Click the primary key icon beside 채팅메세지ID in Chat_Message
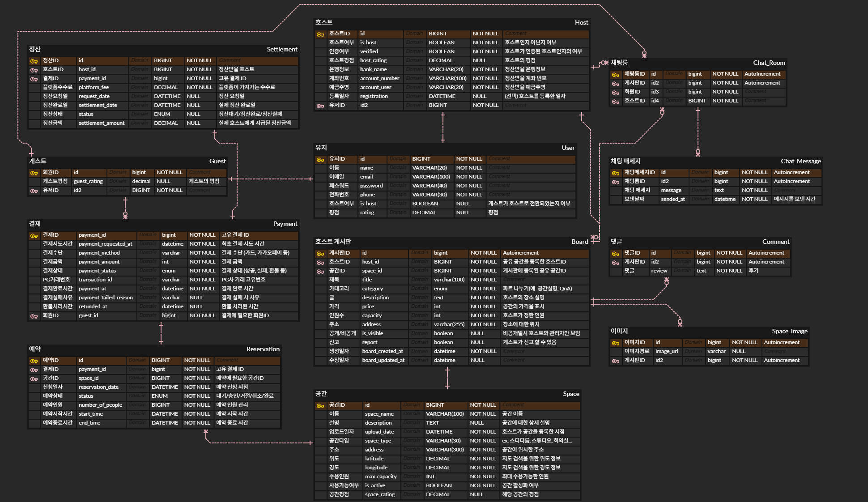Image resolution: width=868 pixels, height=502 pixels. (616, 173)
